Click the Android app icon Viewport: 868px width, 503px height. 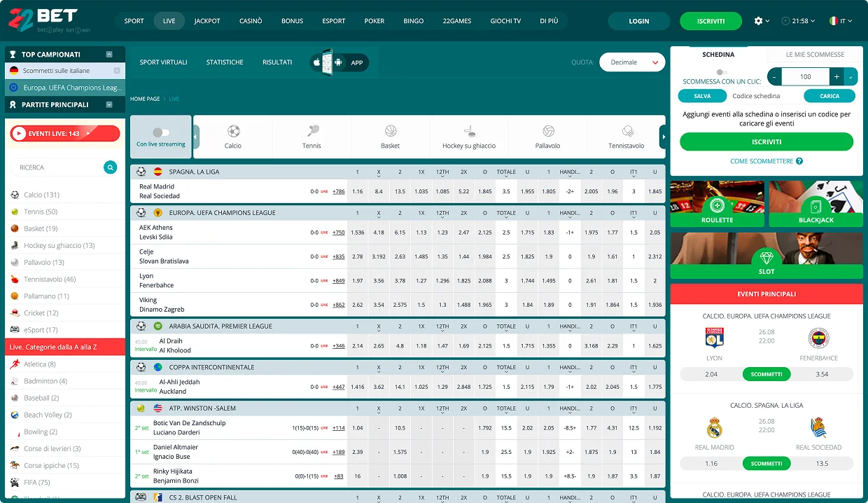pyautogui.click(x=339, y=62)
